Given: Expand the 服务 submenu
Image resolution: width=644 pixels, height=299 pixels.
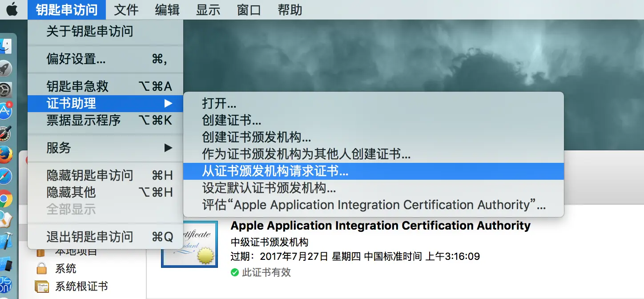Looking at the screenshot, I should pos(105,148).
